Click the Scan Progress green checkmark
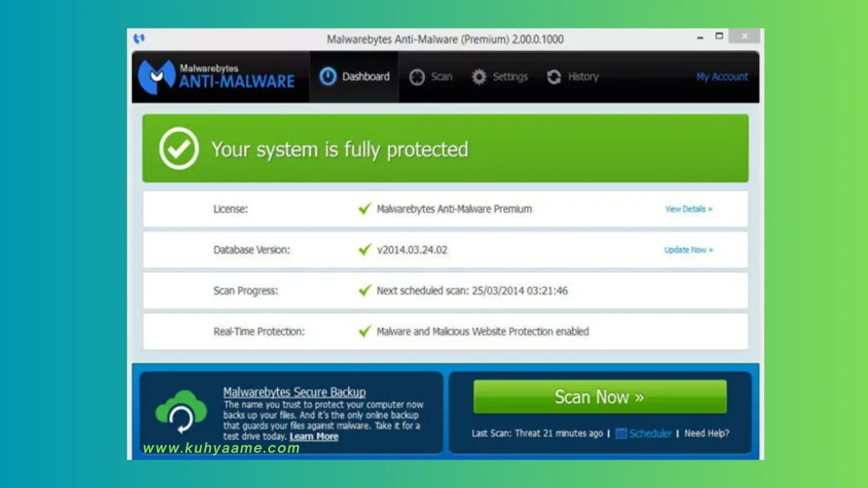868x488 pixels. [x=365, y=290]
